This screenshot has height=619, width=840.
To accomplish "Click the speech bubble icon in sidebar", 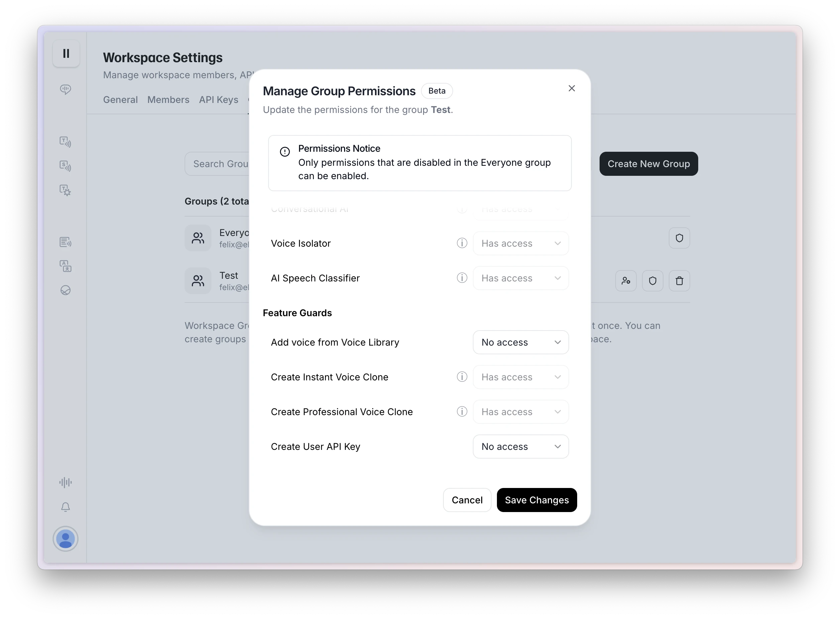I will (x=65, y=89).
